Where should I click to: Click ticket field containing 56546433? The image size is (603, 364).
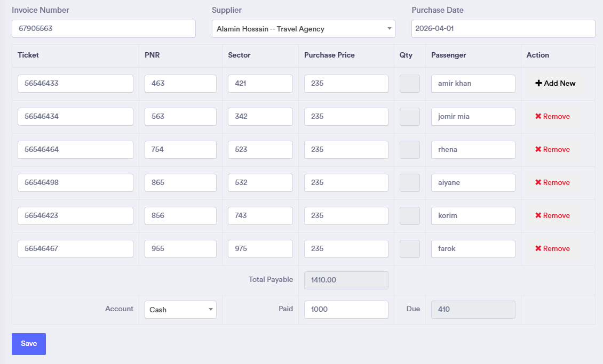(x=75, y=84)
